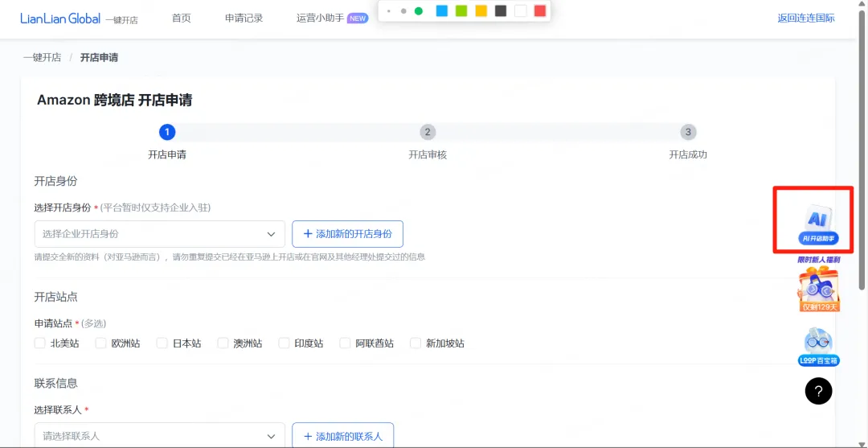
Task: Select the large green dot pen size
Action: [419, 11]
